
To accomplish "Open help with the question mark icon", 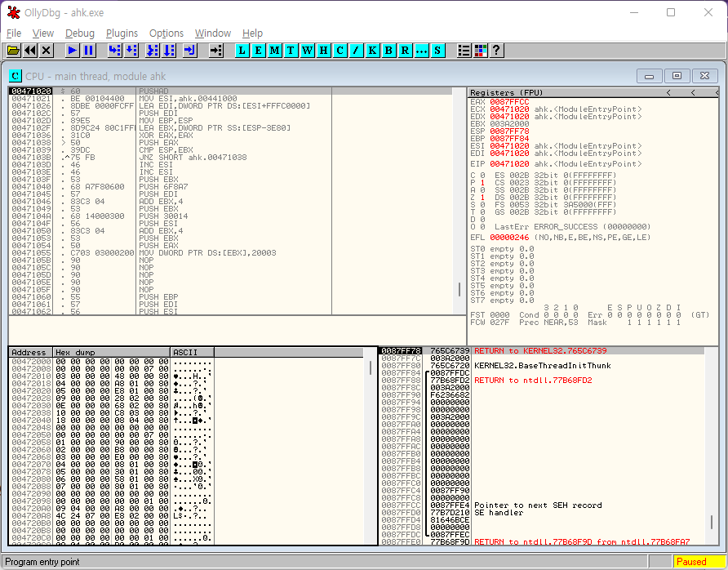I will 496,50.
